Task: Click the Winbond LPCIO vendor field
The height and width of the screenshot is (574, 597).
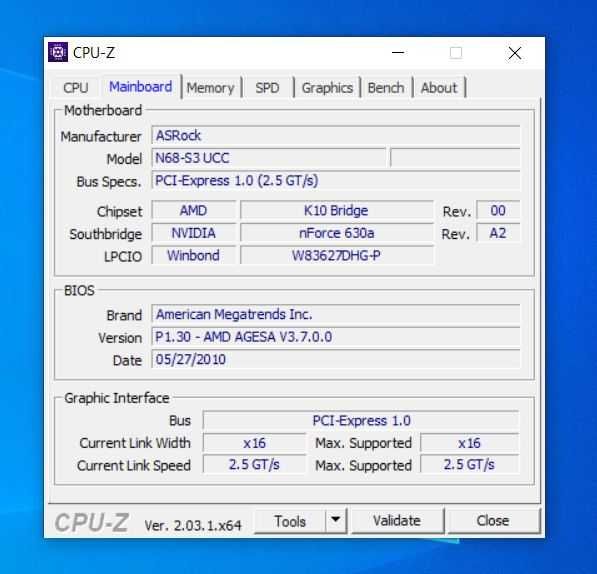Action: coord(193,255)
